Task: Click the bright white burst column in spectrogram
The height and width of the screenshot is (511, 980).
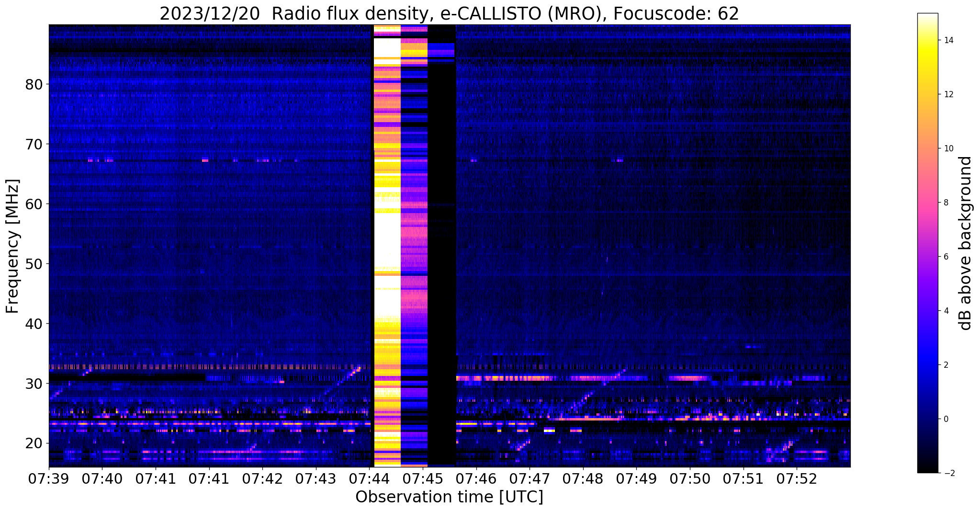Action: point(387,245)
